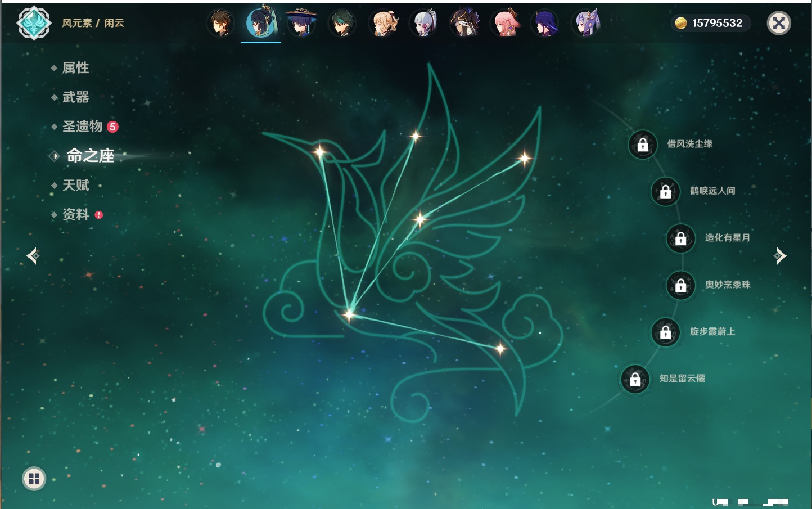Switch to the 武器 weapon tab
This screenshot has width=812, height=509.
pos(75,97)
